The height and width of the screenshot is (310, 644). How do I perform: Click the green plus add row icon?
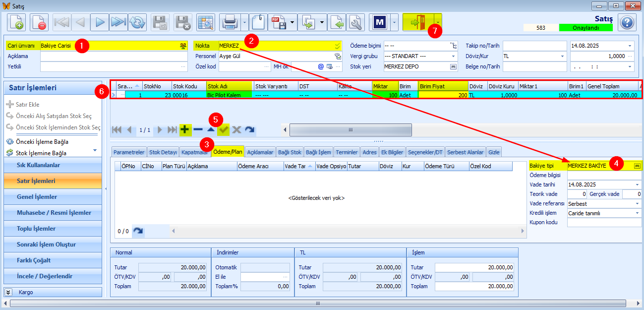tap(185, 130)
